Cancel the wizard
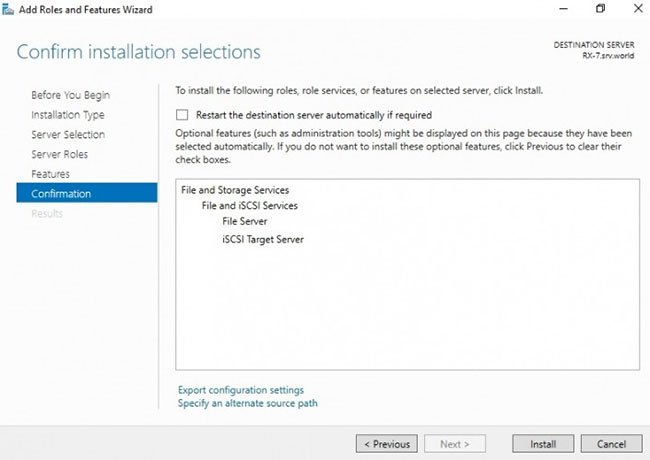 [x=611, y=444]
